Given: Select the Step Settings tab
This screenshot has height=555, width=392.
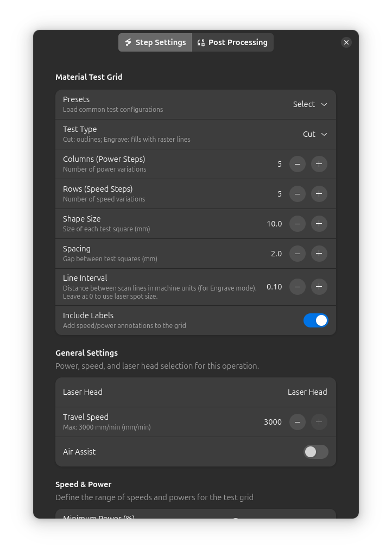Looking at the screenshot, I should [155, 42].
